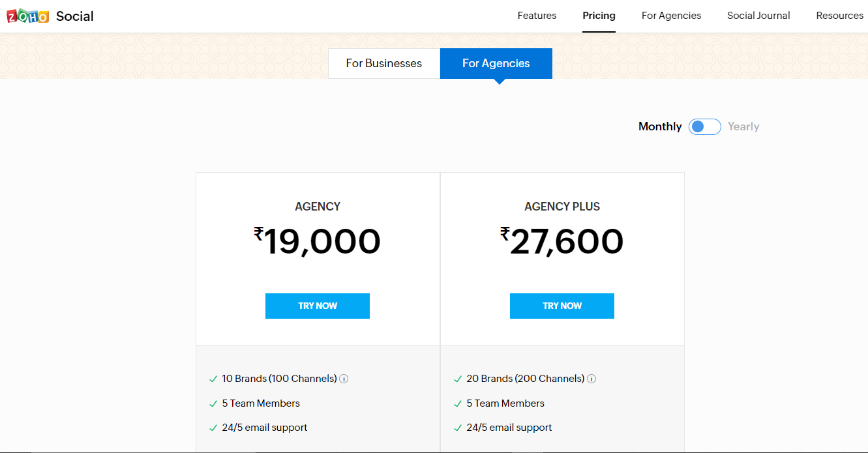Click info icon beside 10 Brands
Image resolution: width=868 pixels, height=453 pixels.
point(344,379)
